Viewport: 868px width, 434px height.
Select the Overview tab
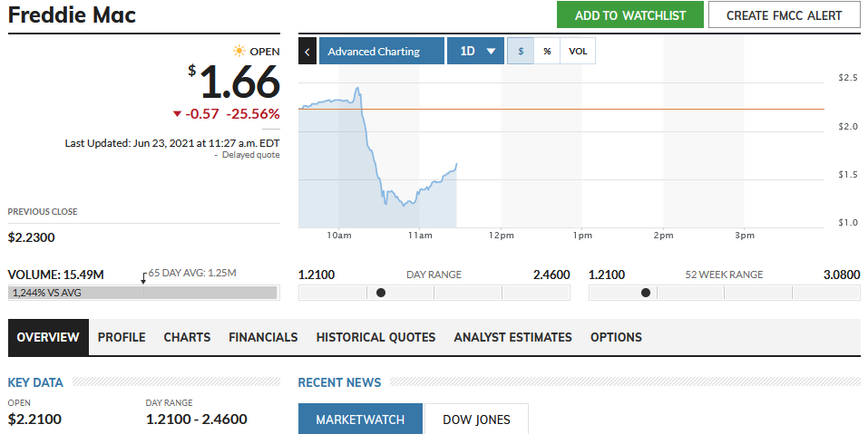pos(48,337)
